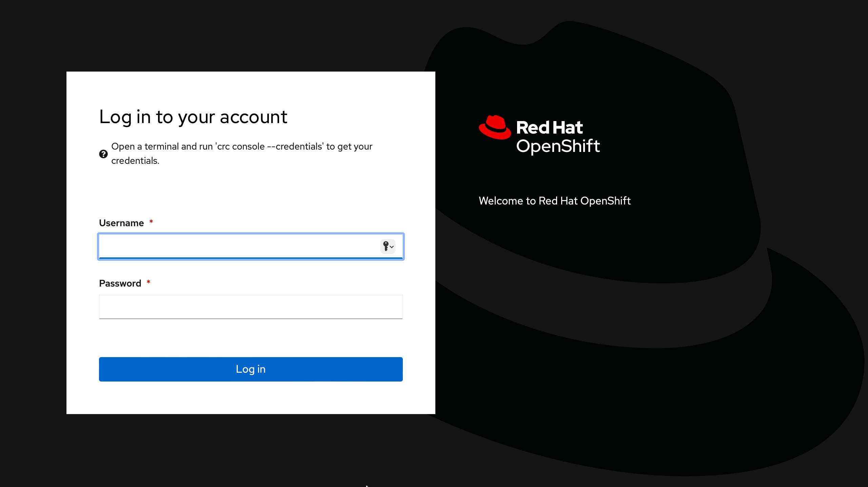Focus the Username input field

pos(237,246)
